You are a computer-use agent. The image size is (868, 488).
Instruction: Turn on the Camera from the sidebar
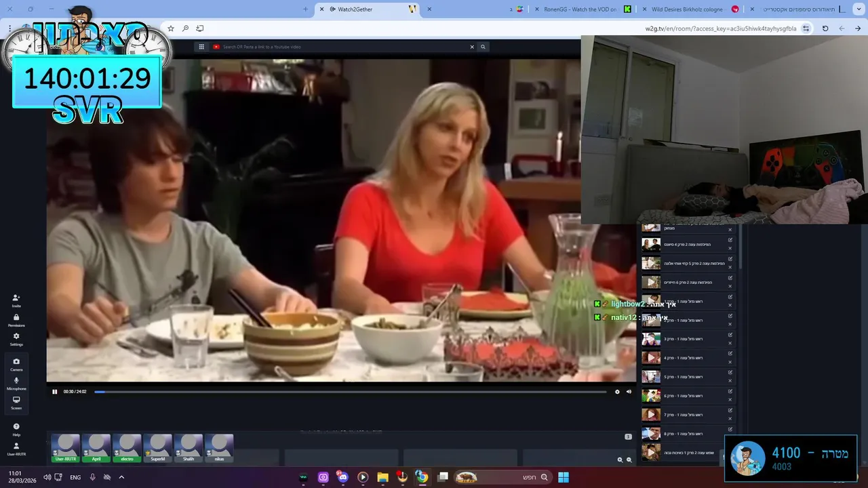coord(16,364)
